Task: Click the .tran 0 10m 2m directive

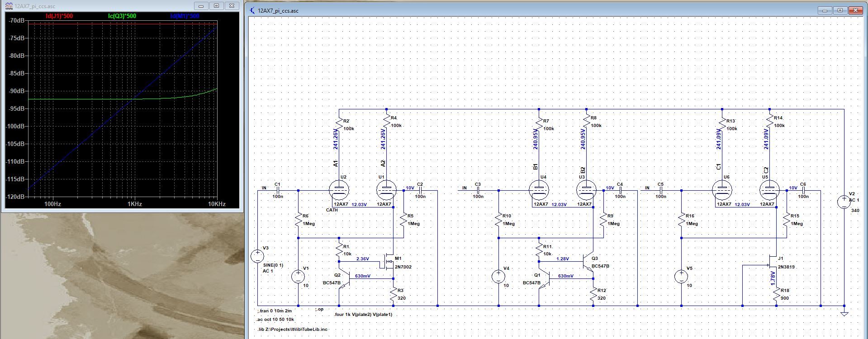Action: click(275, 311)
